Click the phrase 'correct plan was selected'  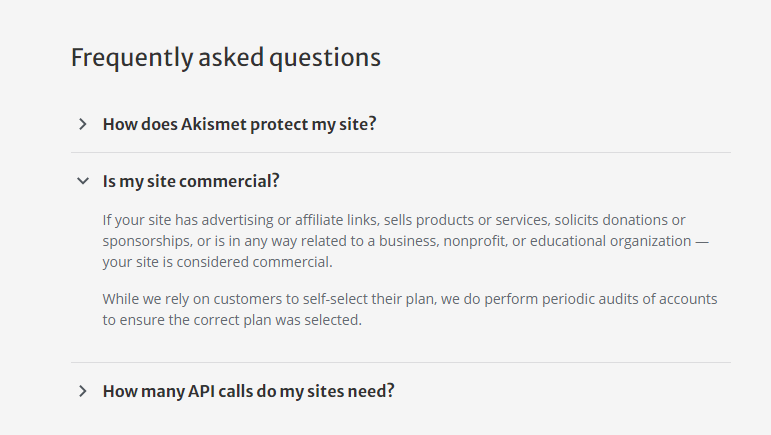277,320
